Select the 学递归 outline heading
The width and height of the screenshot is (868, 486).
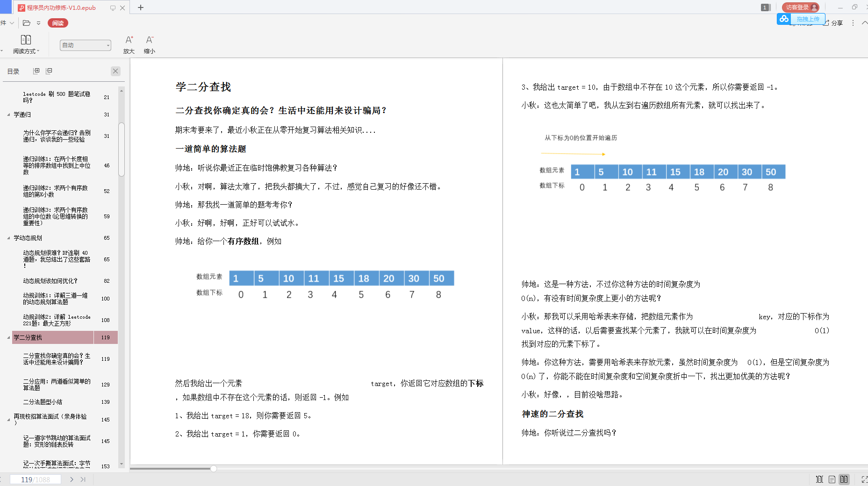click(x=22, y=114)
